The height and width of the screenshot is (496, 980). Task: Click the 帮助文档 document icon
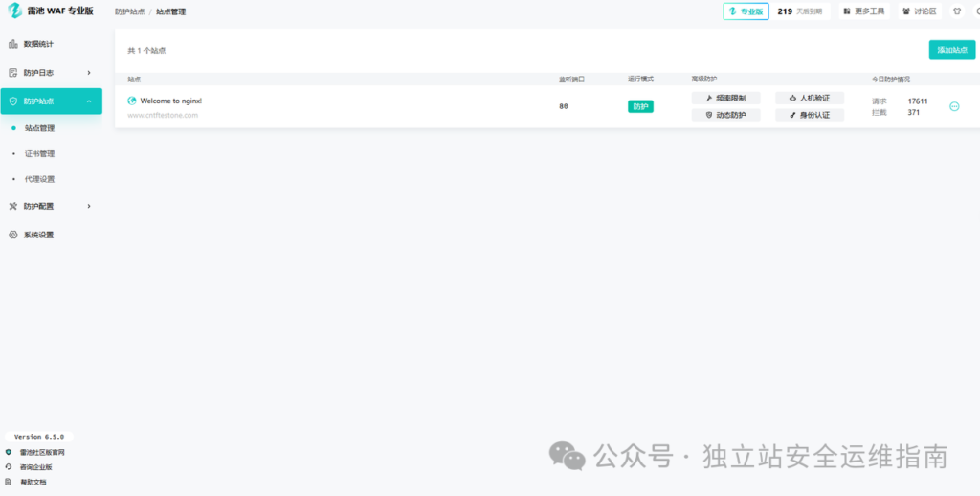coord(8,483)
